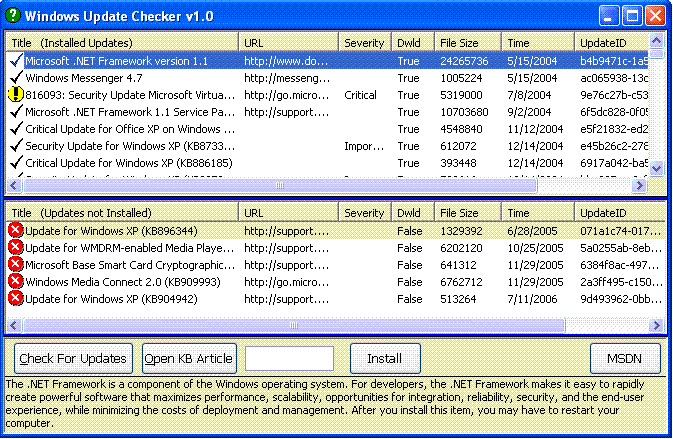Open the KB Article button
The image size is (673, 439).
189,358
